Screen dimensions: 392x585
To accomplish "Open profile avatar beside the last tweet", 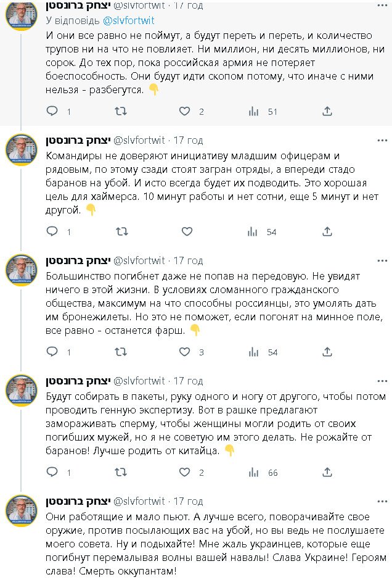I will coord(22,511).
